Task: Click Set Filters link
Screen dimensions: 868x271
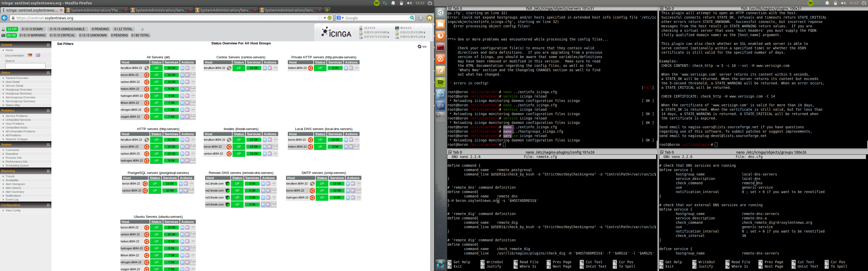Action: click(65, 44)
